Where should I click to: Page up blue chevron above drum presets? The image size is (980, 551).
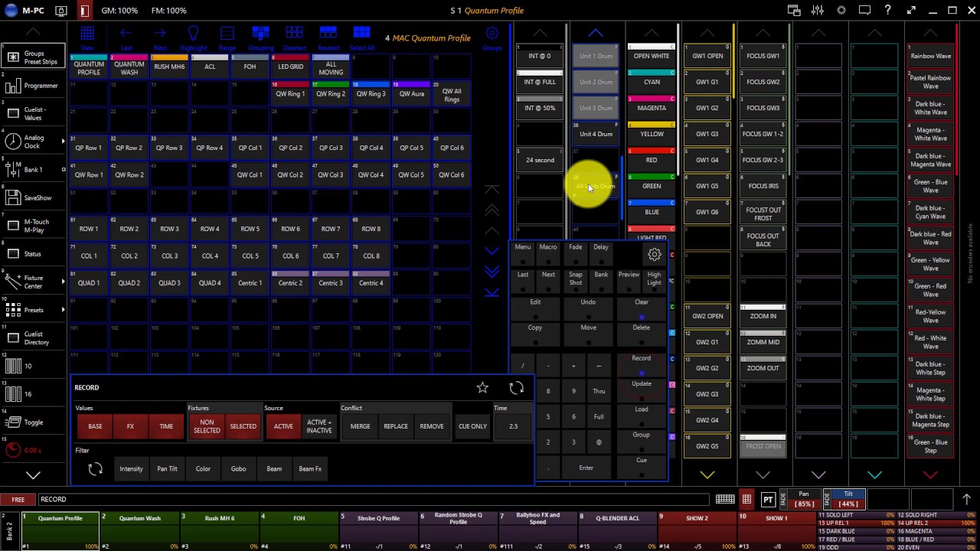coord(595,34)
